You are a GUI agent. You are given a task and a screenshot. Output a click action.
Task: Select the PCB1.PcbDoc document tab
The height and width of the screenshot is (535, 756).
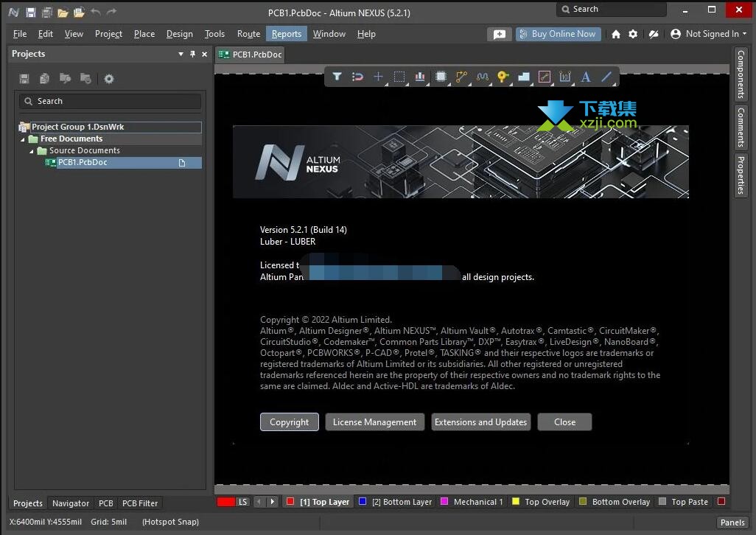(251, 55)
